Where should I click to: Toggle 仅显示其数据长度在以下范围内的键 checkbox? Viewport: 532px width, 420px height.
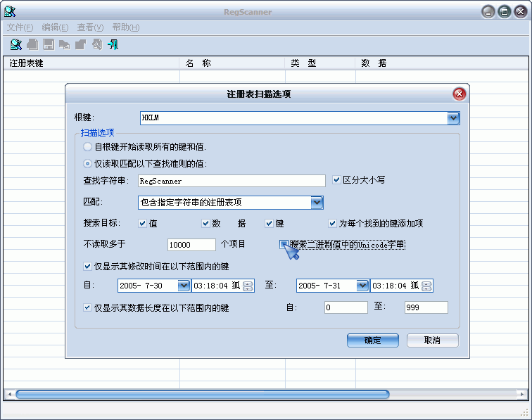(x=87, y=307)
